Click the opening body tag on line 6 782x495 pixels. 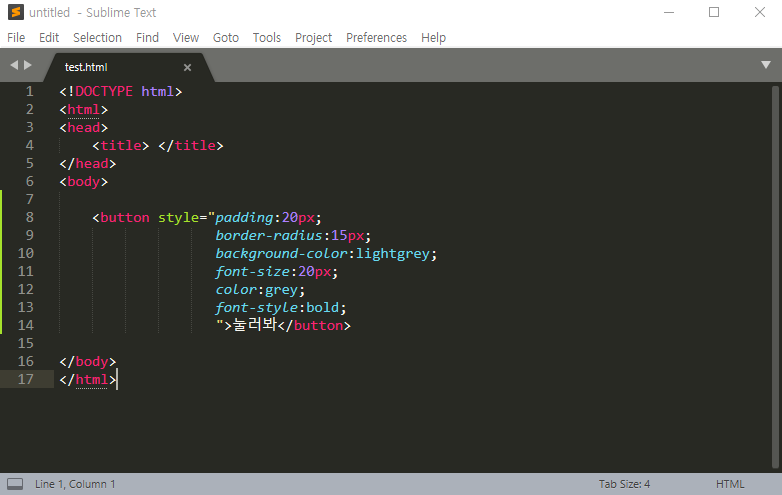pos(83,181)
